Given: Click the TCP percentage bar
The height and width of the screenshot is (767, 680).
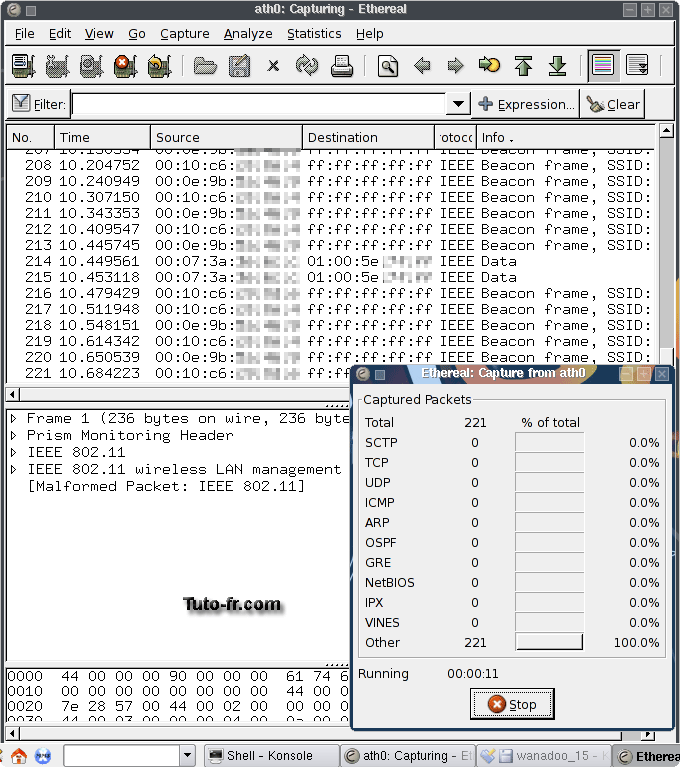Looking at the screenshot, I should (549, 462).
